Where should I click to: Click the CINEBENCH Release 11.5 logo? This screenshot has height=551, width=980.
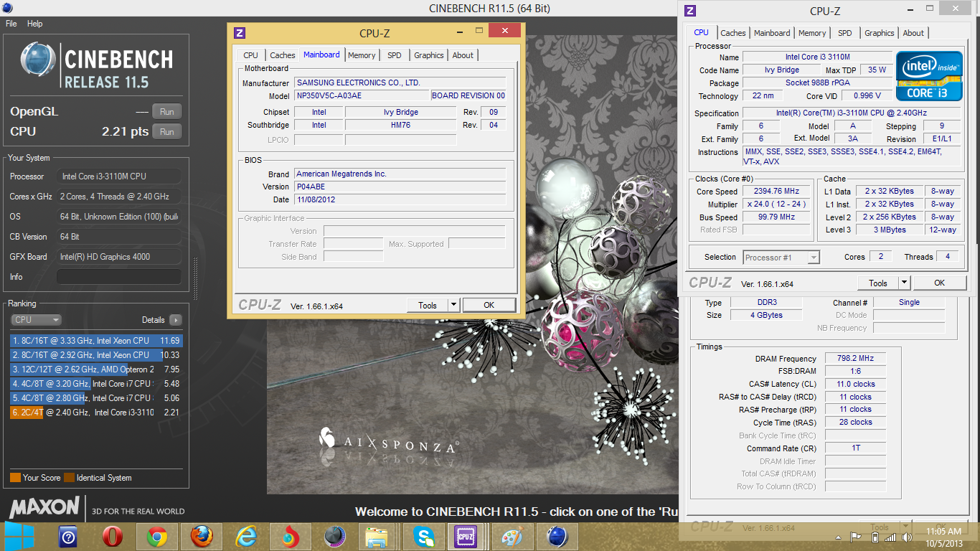click(x=96, y=65)
